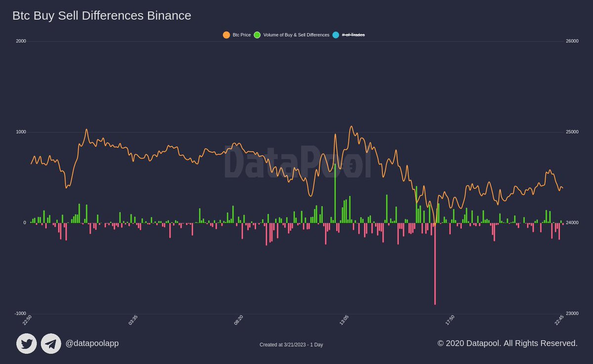Click the orange Btc Price legend circle
Viewport: 593px width, 364px height.
pos(226,35)
